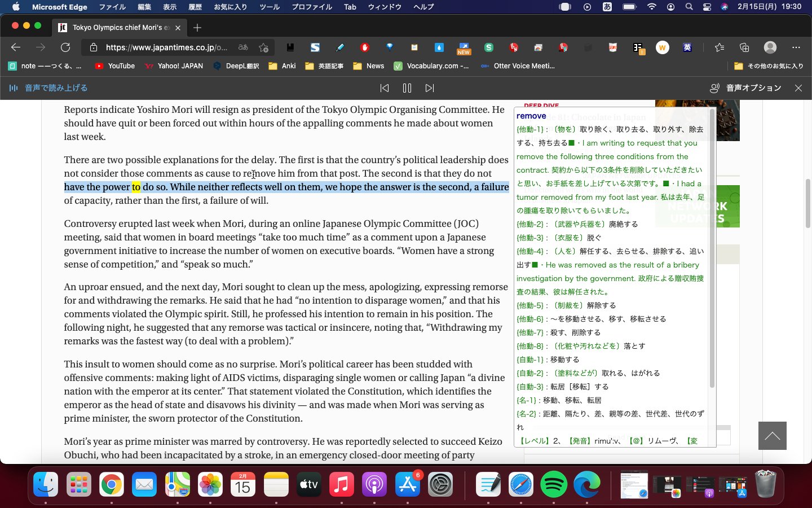Open the Edge settings and more menu

(796, 47)
